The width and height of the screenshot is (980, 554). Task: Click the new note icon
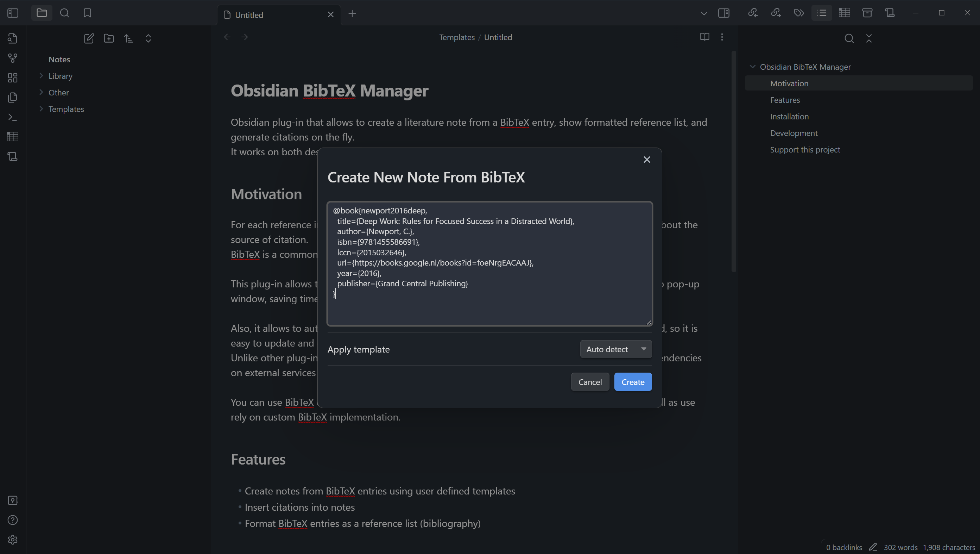[x=89, y=38]
